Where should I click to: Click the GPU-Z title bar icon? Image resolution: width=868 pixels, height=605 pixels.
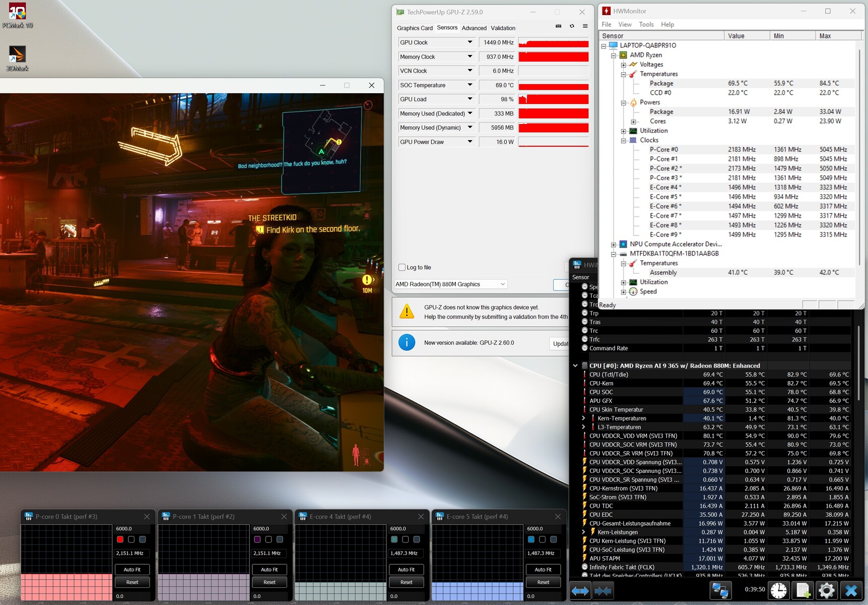tap(400, 12)
